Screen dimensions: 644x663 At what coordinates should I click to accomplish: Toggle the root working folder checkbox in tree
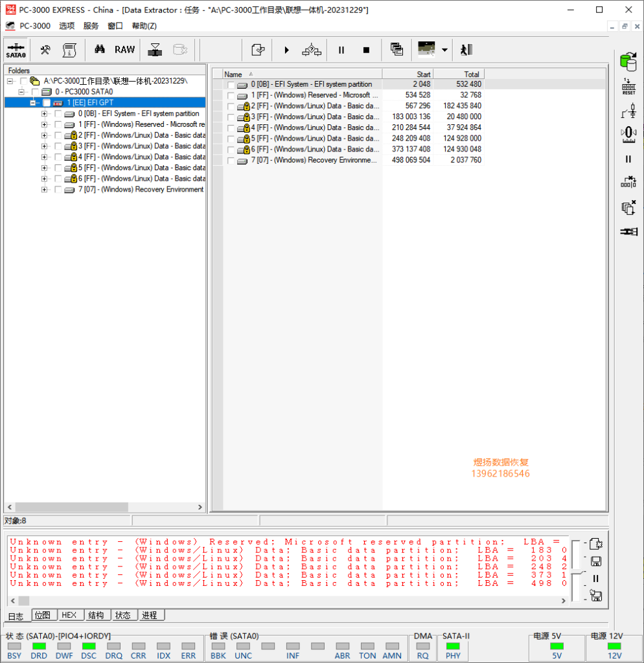pyautogui.click(x=24, y=81)
